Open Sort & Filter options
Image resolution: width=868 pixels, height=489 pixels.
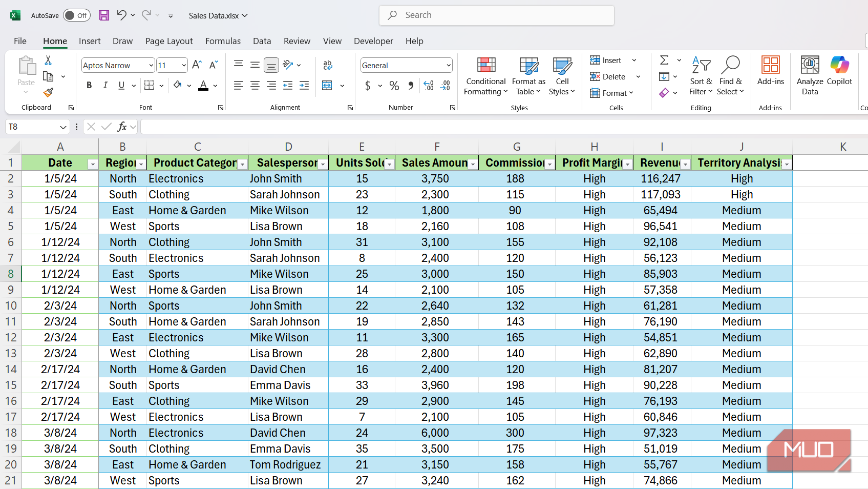click(701, 76)
